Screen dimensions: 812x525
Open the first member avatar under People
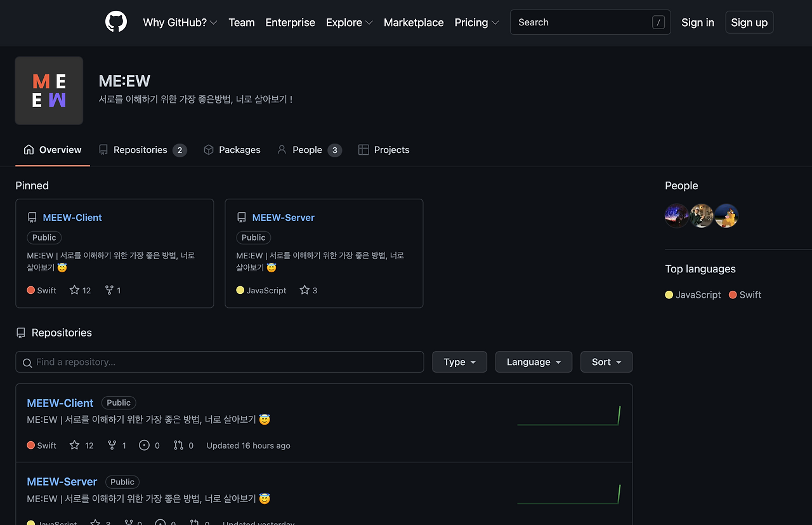point(677,216)
